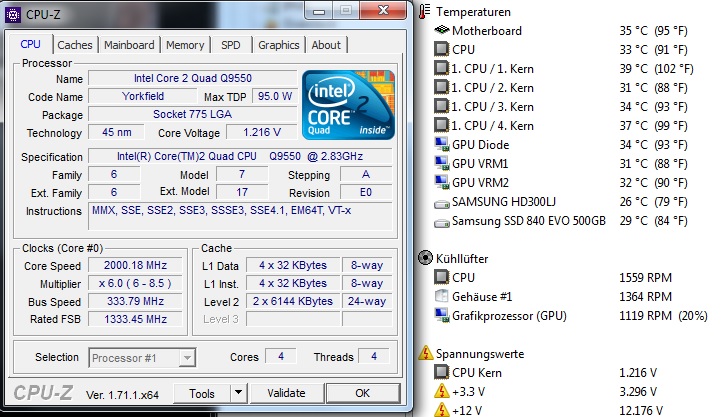Click the Samsung SSD 840 EVO drive icon
The width and height of the screenshot is (723, 417).
442,223
